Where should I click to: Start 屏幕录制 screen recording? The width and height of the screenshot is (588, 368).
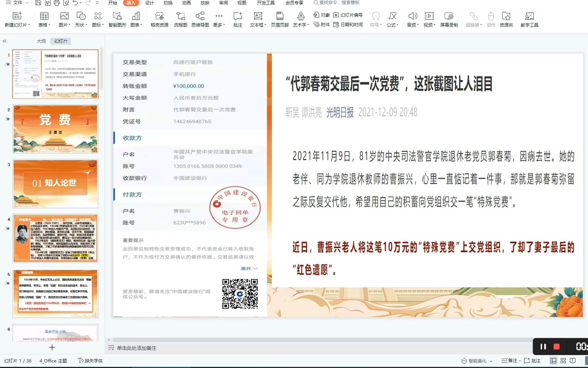(449, 20)
